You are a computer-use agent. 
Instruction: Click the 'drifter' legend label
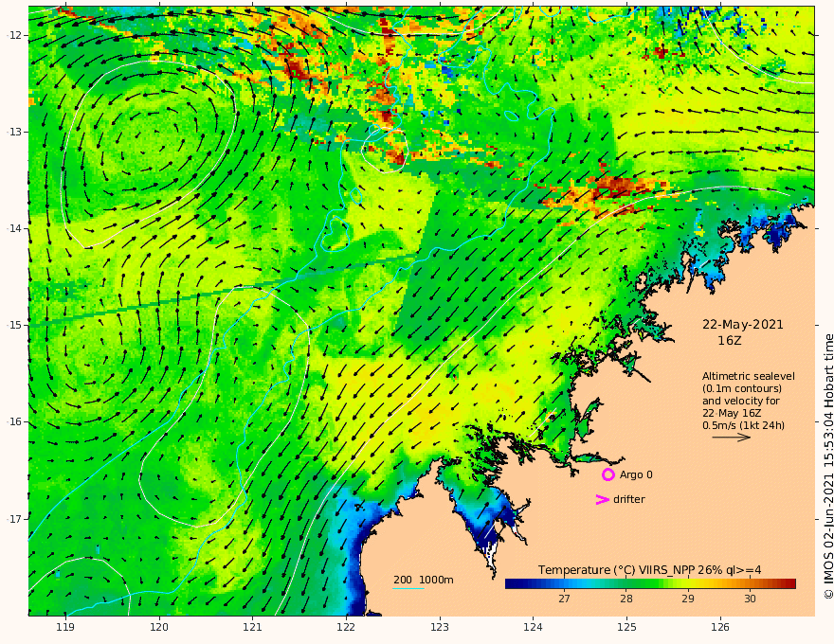628,499
